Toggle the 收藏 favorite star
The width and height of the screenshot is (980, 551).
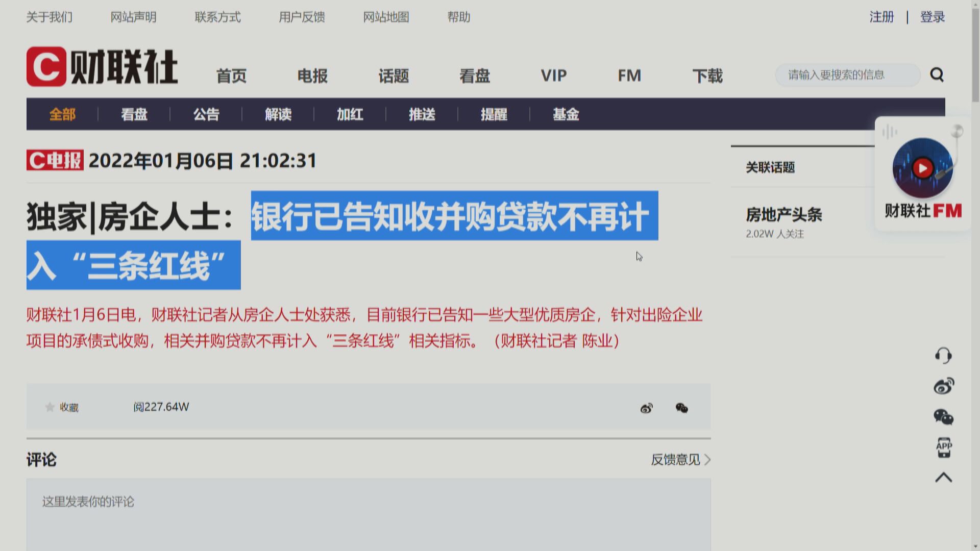pos(50,407)
